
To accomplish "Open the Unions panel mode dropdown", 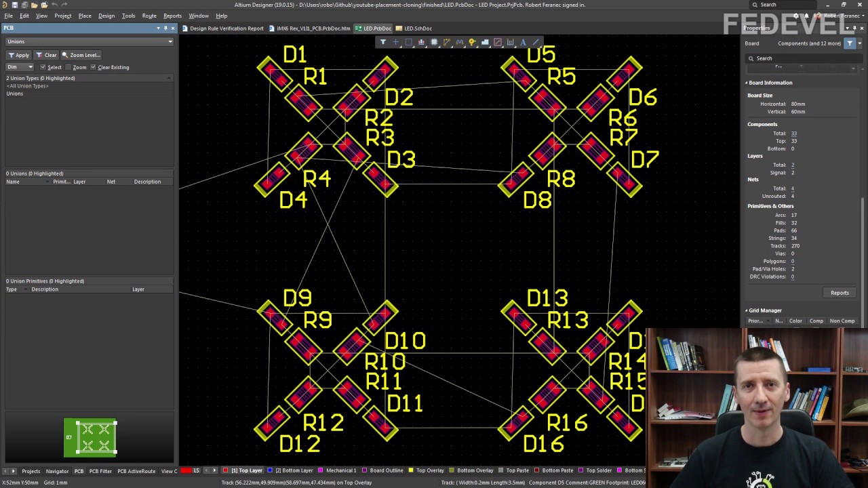I will click(170, 41).
